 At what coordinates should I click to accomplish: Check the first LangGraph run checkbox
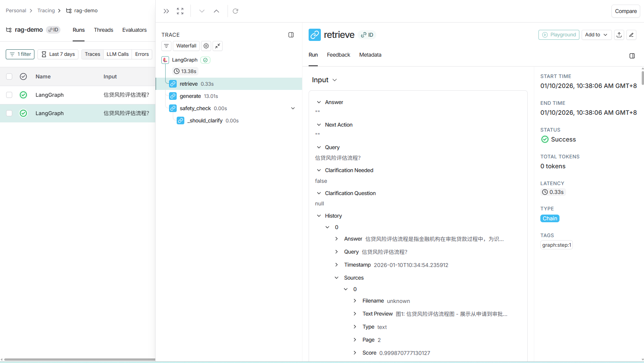click(9, 95)
